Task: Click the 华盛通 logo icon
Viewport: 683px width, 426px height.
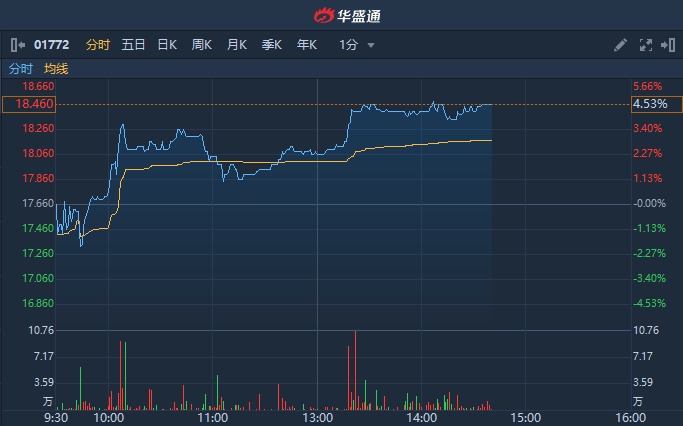Action: click(x=321, y=16)
